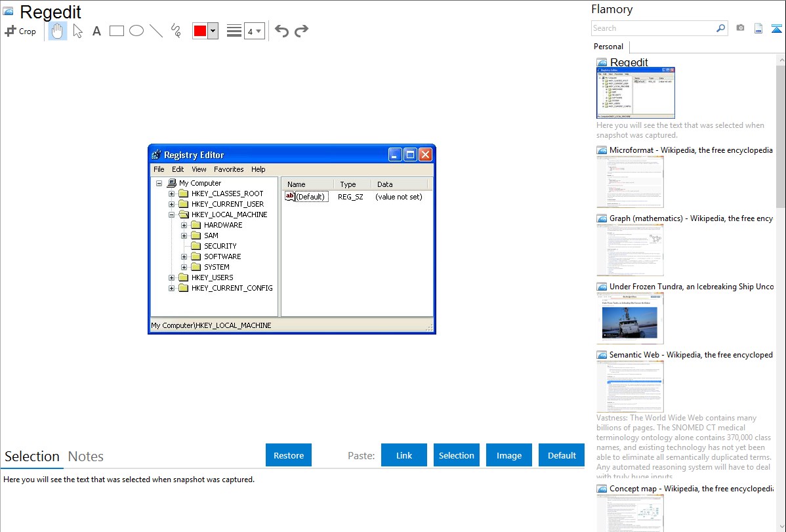
Task: Click the line thickness icon
Action: tap(234, 31)
